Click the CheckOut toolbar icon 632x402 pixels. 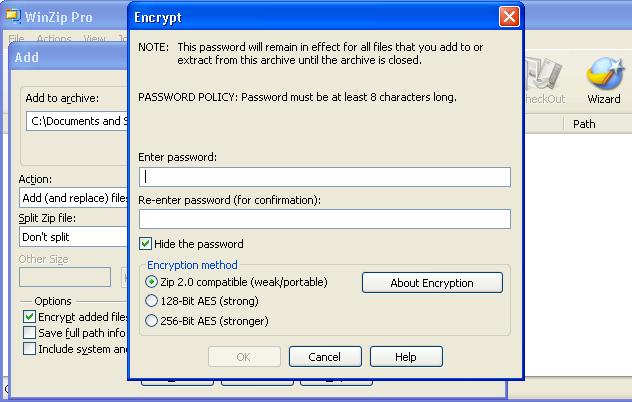pos(545,81)
